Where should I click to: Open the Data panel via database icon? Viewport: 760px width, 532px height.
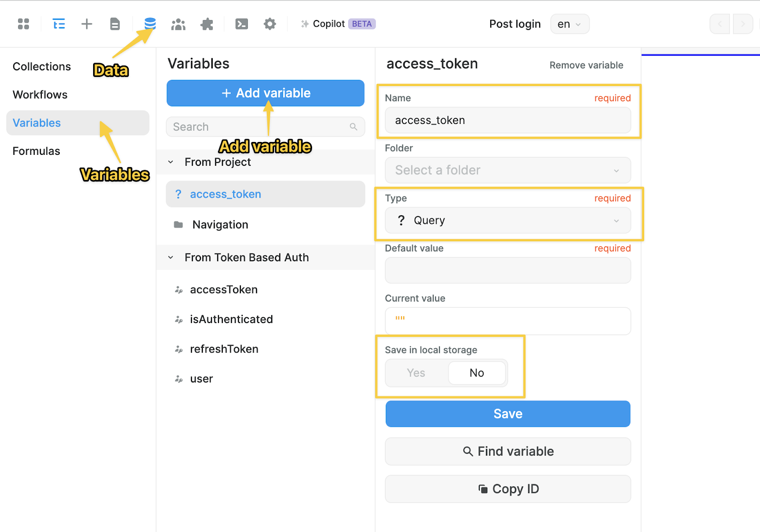pyautogui.click(x=149, y=23)
